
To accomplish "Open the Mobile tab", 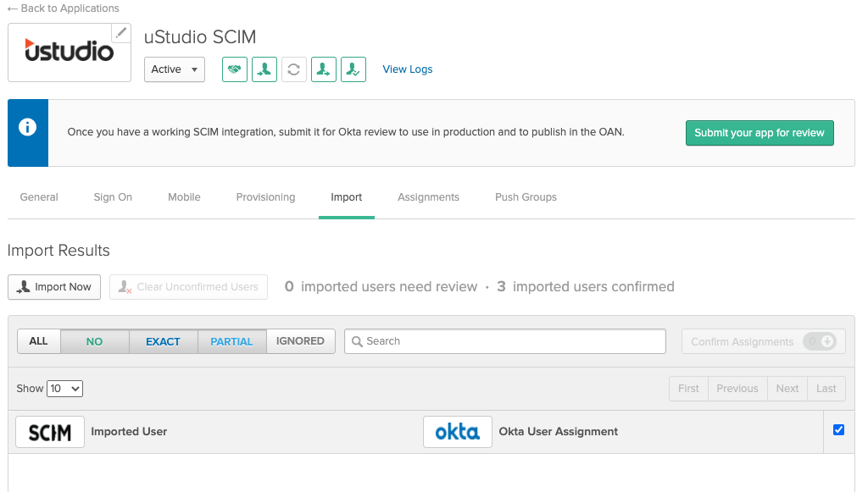I will click(184, 197).
